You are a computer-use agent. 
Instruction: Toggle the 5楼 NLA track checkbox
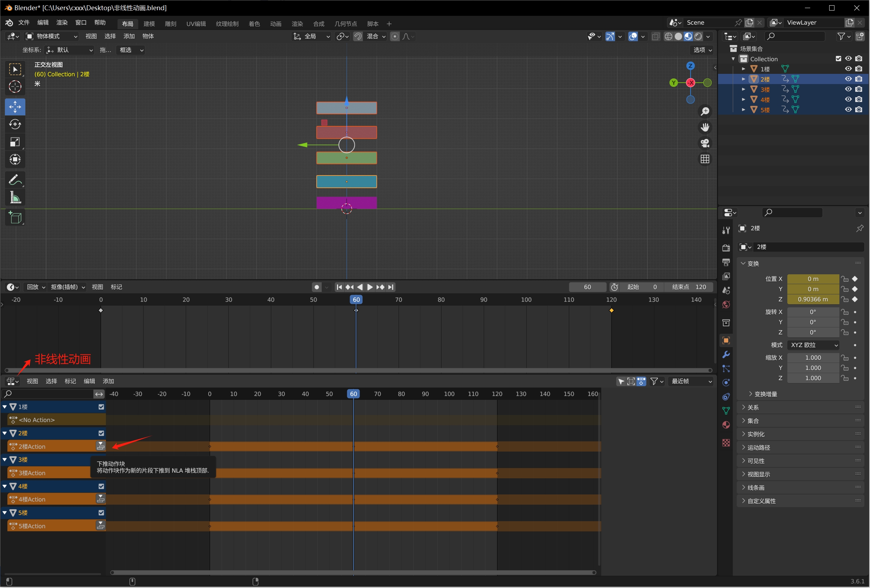[x=101, y=513]
